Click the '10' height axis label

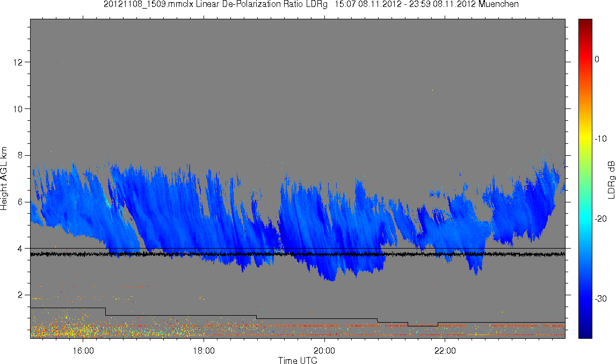tap(18, 109)
